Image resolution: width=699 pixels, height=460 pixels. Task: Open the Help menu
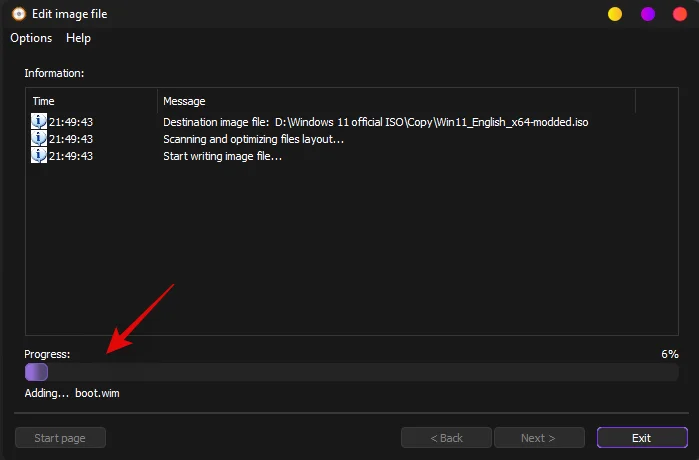(78, 38)
